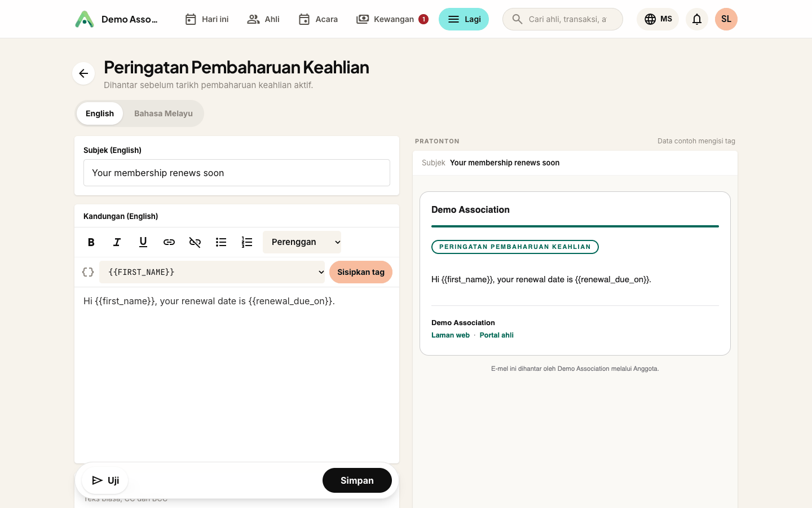Switch to the Bahasa Melayu tab
Screen dimensions: 812x508
click(x=164, y=113)
